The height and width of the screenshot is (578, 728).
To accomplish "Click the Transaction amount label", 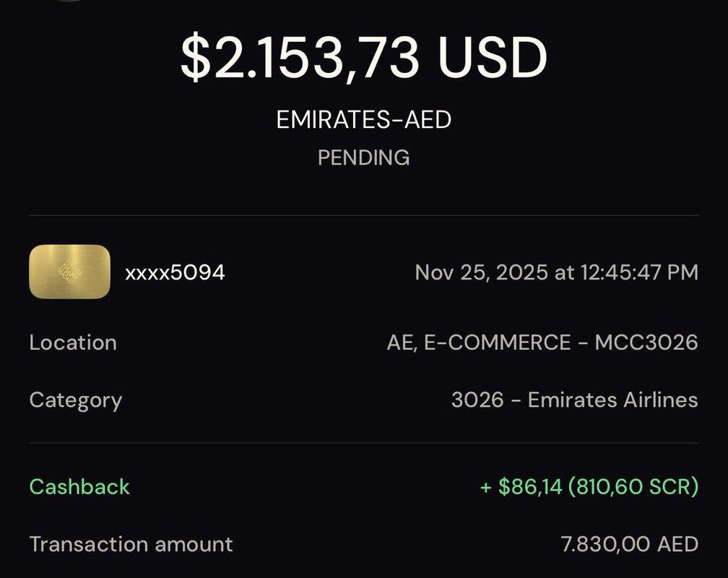I will click(131, 543).
